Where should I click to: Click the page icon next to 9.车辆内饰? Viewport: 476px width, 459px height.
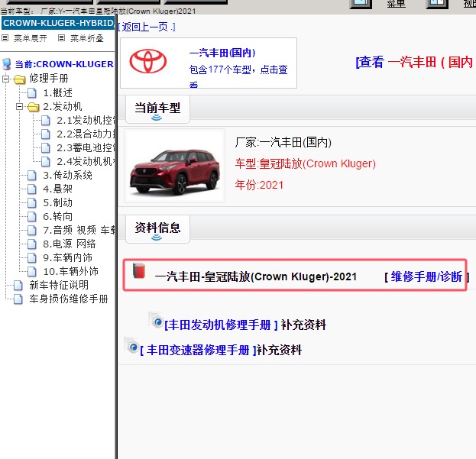[32, 258]
